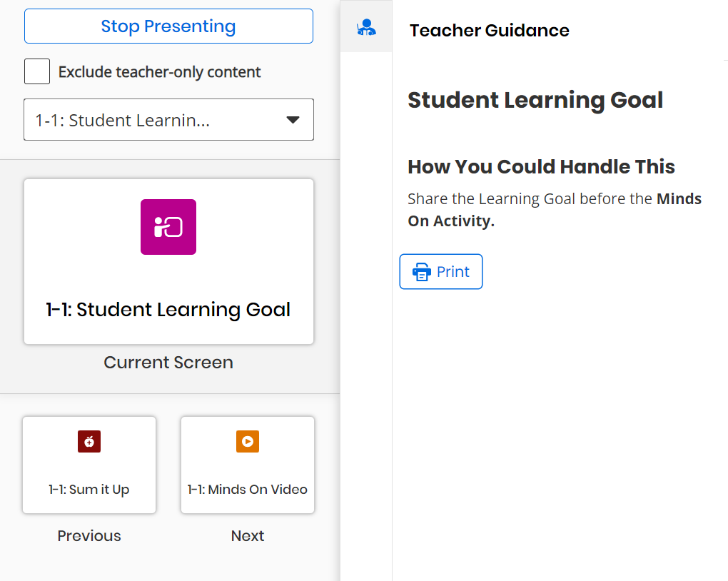Click the 'Student Learning Goal' heading
The height and width of the screenshot is (581, 728).
535,100
